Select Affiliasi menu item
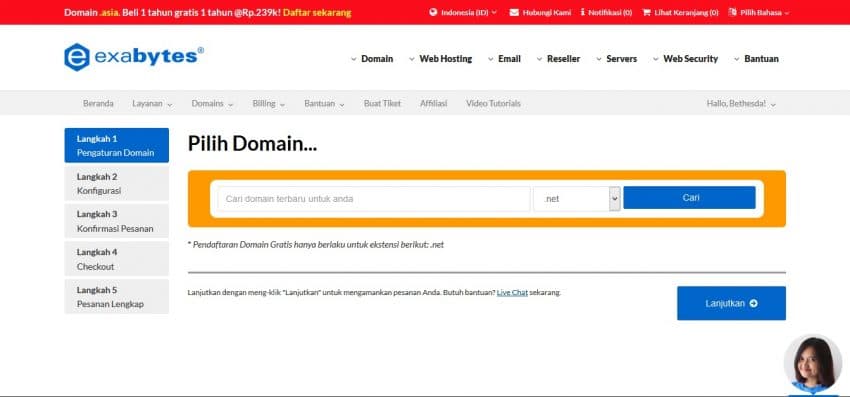 tap(434, 103)
